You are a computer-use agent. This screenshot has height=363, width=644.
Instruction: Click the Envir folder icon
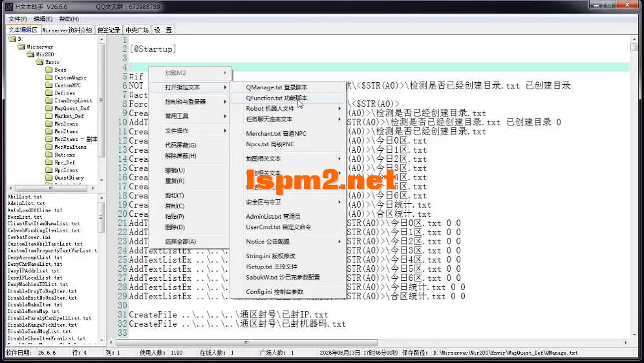point(39,62)
